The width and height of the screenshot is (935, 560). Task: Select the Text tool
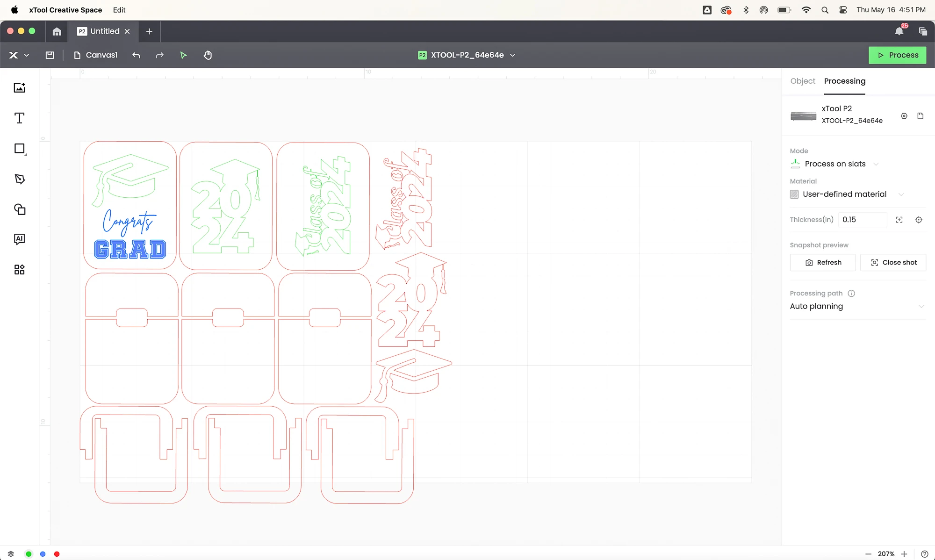[x=19, y=118]
